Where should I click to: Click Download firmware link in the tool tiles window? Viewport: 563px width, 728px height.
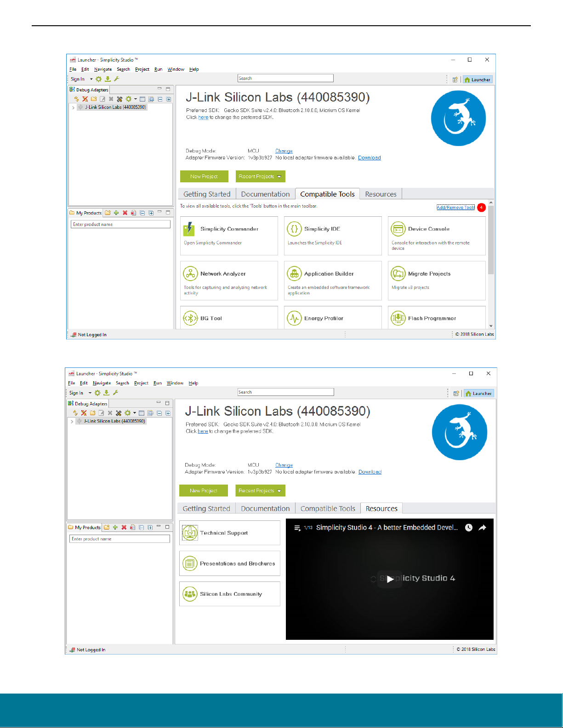click(370, 158)
